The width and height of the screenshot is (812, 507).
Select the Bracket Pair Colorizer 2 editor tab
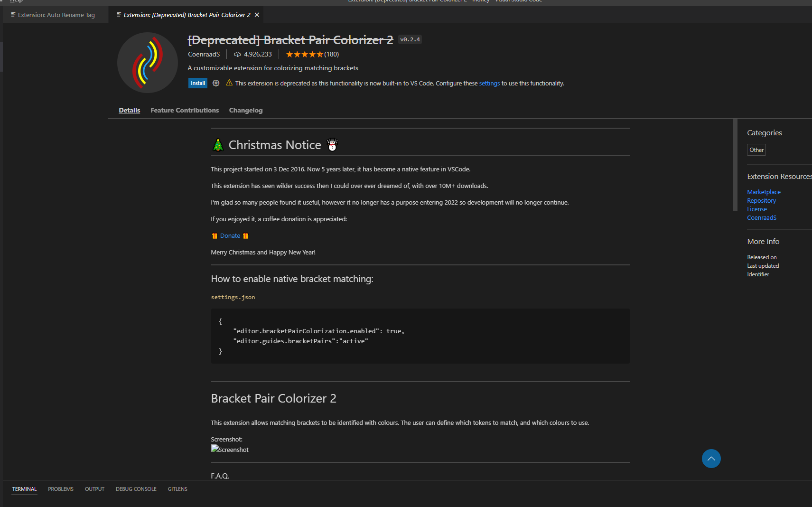(x=187, y=15)
